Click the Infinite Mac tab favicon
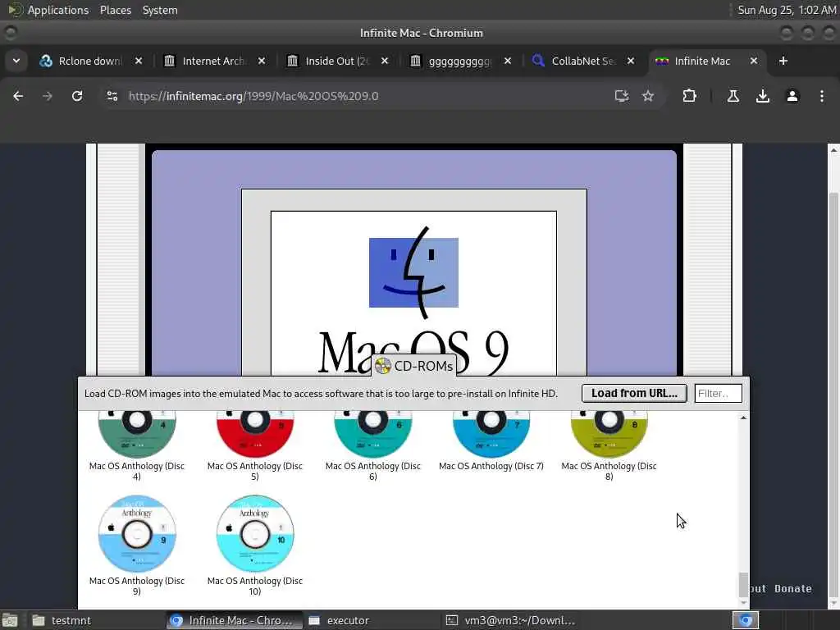Image resolution: width=840 pixels, height=630 pixels. [662, 61]
